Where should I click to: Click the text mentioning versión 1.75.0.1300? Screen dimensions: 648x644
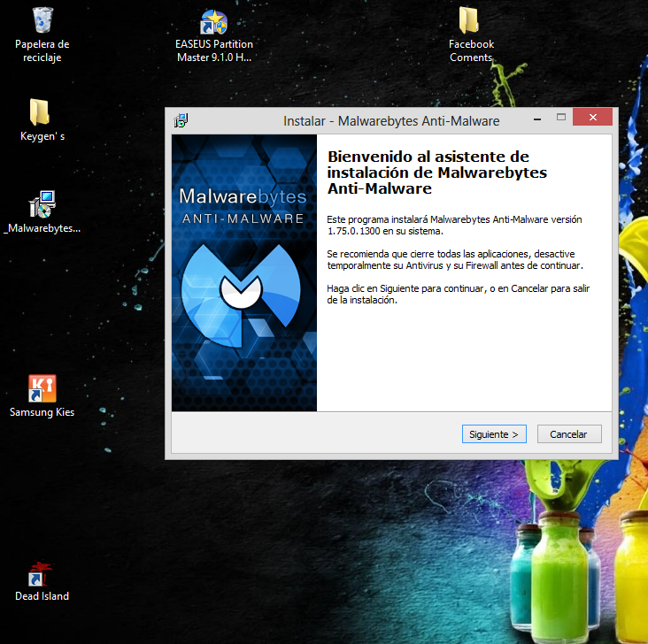coord(454,225)
